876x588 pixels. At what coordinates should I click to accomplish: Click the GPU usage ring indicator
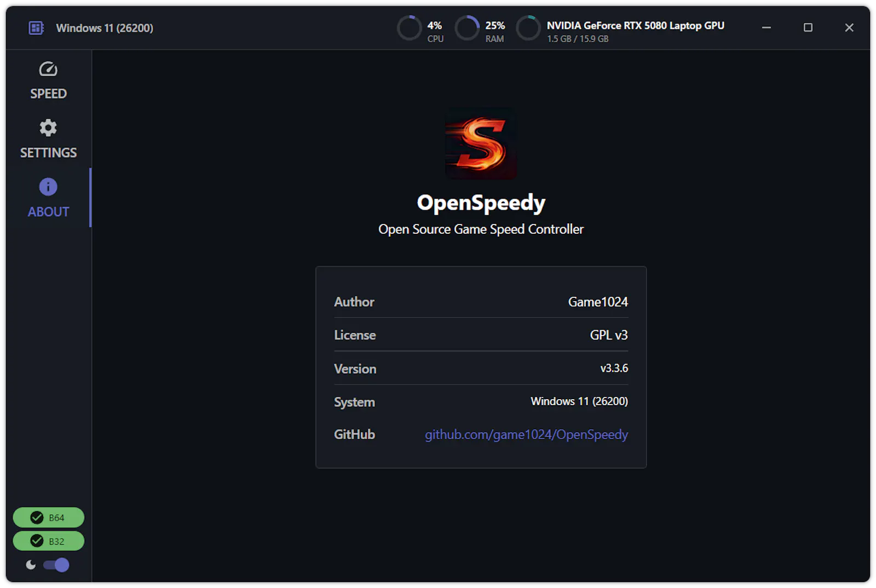[x=528, y=28]
